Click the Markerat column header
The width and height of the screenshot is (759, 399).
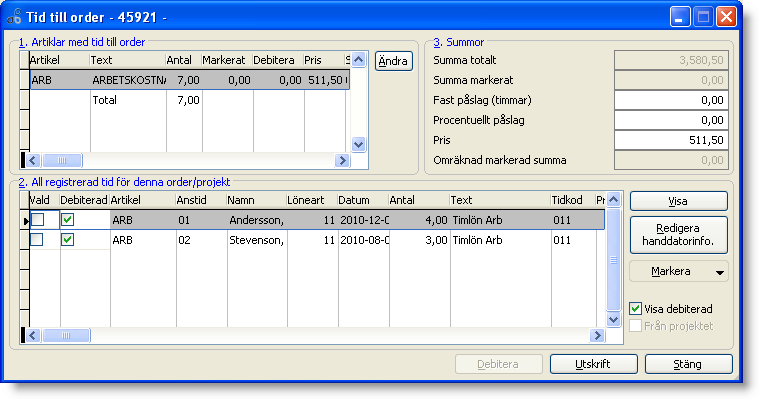(227, 60)
